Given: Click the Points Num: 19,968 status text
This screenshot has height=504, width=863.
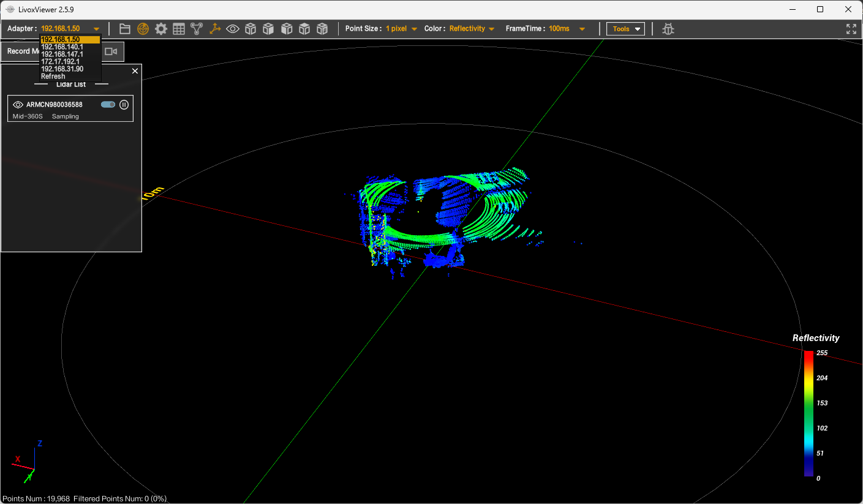Looking at the screenshot, I should click(36, 499).
